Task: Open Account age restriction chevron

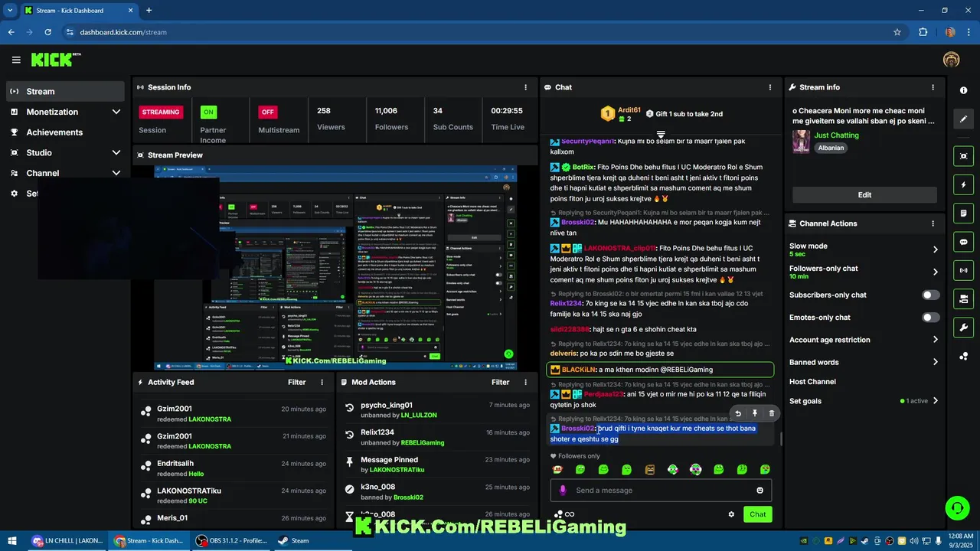Action: 935,340
